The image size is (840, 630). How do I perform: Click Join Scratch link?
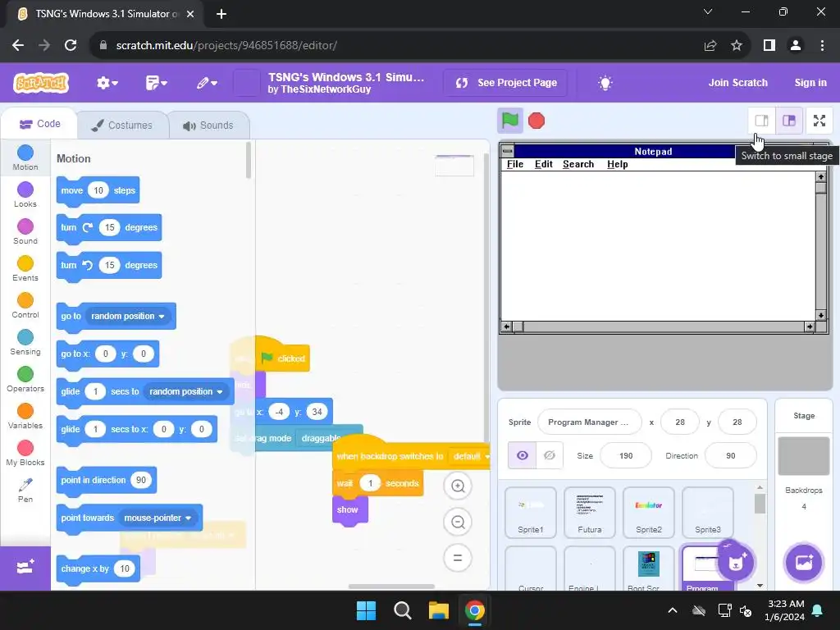(x=737, y=83)
